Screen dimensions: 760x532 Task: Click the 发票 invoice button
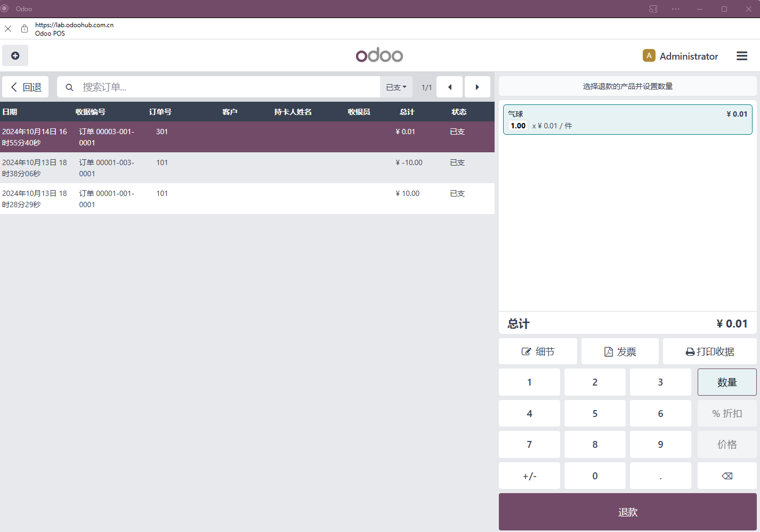tap(620, 351)
